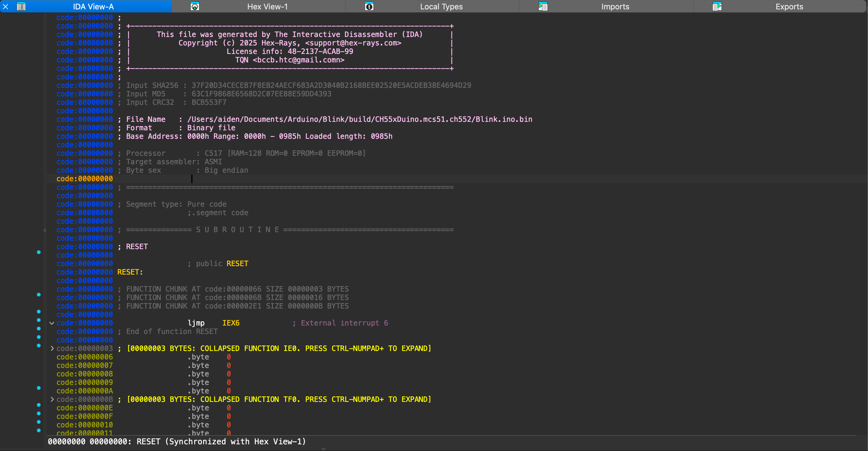Open the Imports tab

[x=615, y=6]
